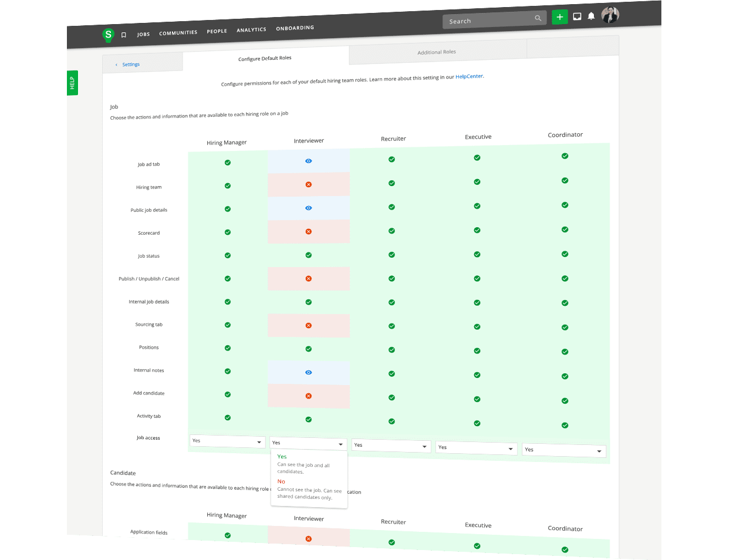750x560 pixels.
Task: Open the Analytics menu item
Action: click(251, 30)
